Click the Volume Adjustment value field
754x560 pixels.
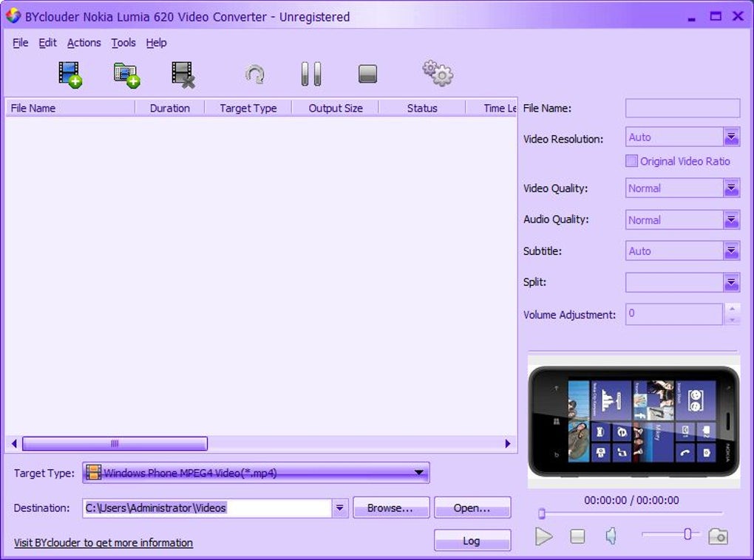pyautogui.click(x=674, y=314)
